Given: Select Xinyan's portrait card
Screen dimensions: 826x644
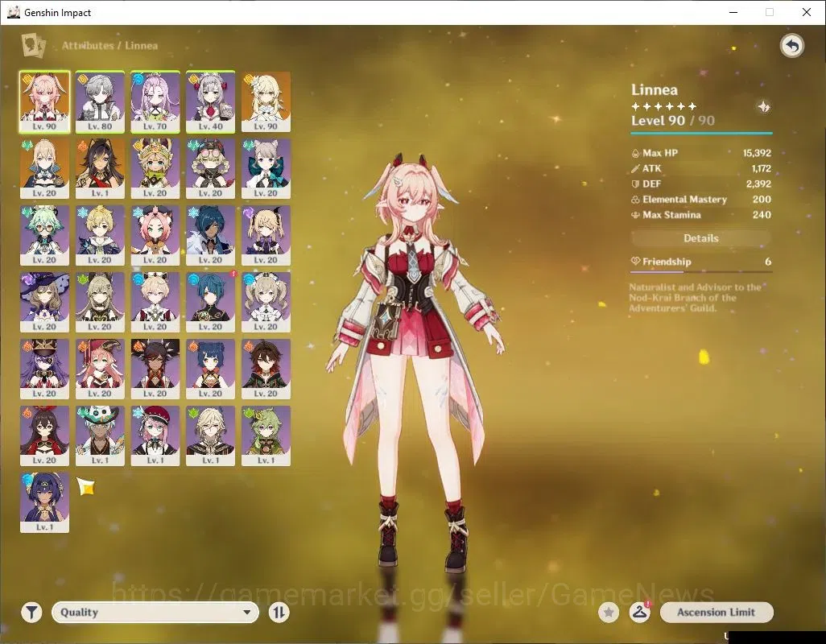Looking at the screenshot, I should tap(155, 369).
